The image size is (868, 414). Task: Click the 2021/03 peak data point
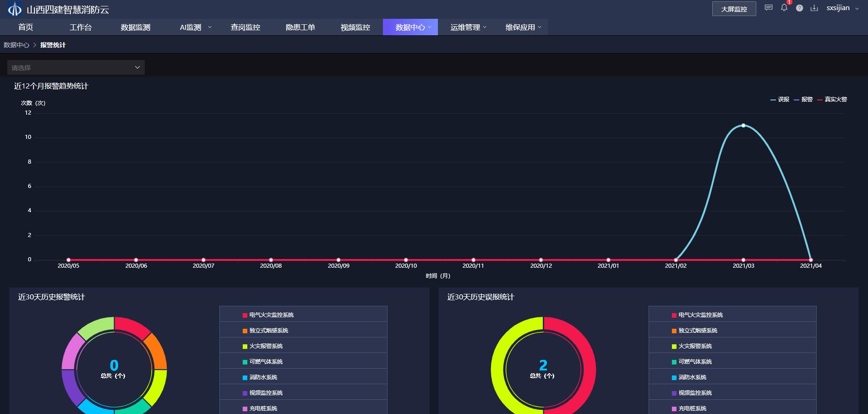743,126
